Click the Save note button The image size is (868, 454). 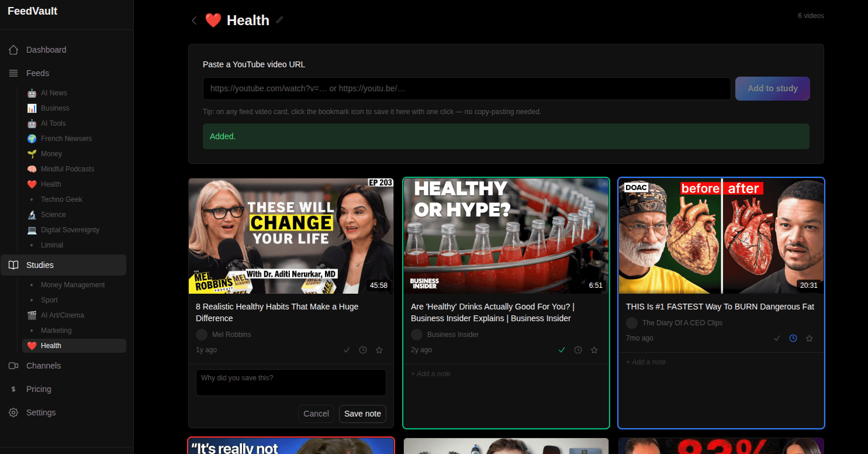362,414
